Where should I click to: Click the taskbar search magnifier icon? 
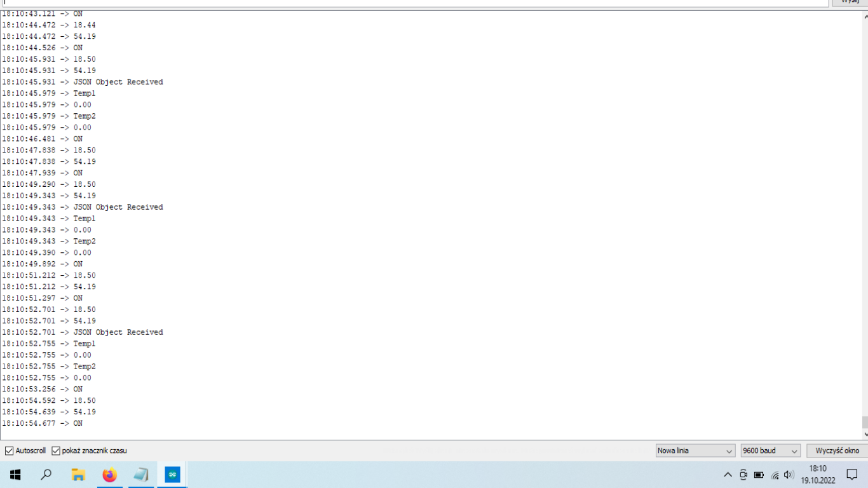coord(46,475)
